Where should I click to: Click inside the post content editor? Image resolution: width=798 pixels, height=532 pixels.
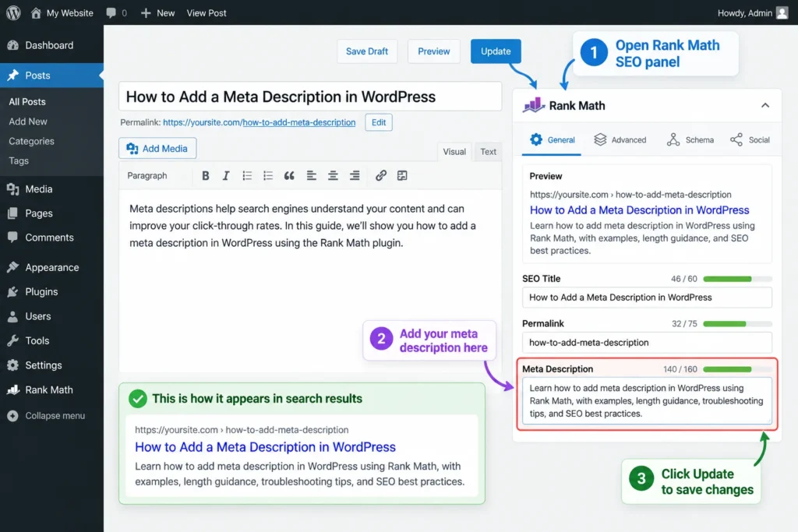click(x=310, y=280)
